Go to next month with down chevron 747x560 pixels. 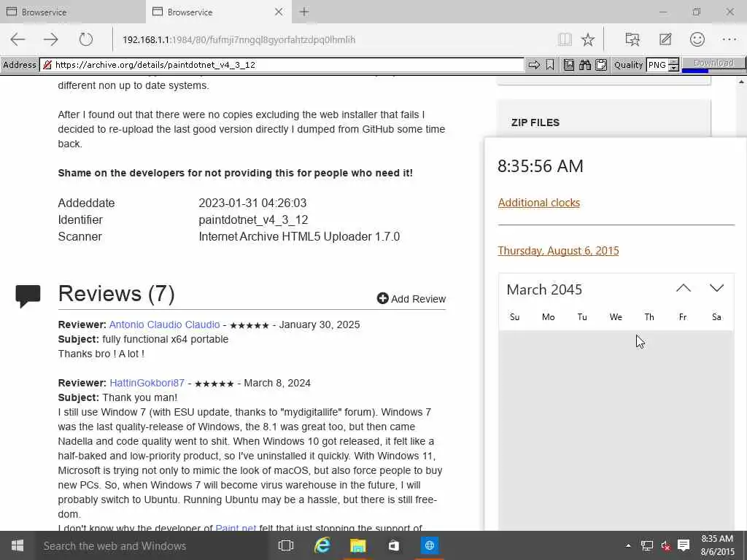(716, 289)
